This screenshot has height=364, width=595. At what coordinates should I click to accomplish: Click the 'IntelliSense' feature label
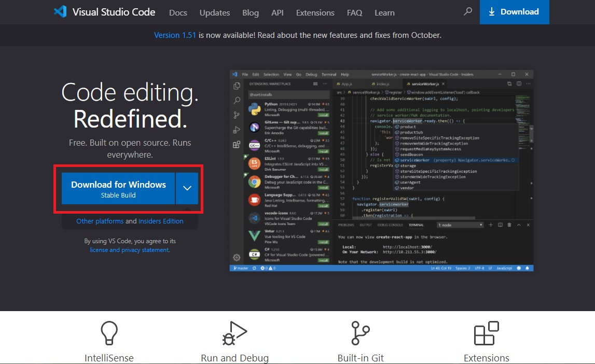pyautogui.click(x=109, y=358)
